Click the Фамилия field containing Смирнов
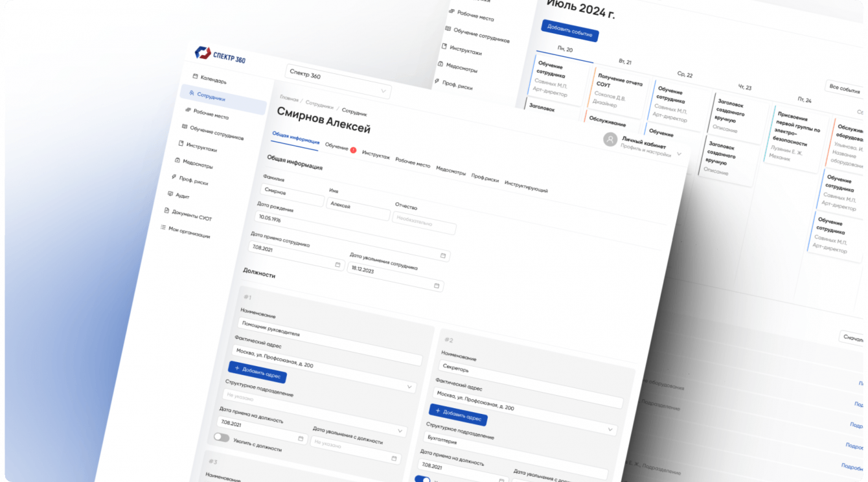Screen dimensions: 868x482 pyautogui.click(x=293, y=195)
